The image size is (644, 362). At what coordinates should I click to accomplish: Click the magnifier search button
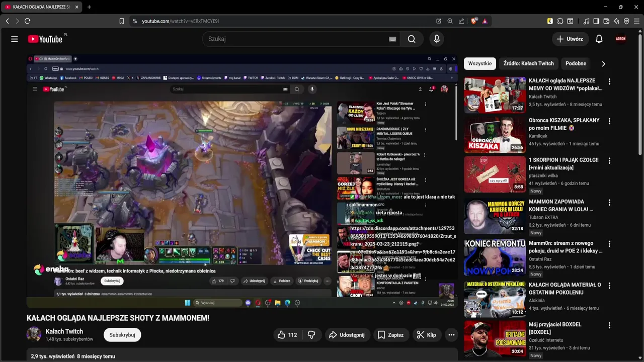(x=412, y=39)
